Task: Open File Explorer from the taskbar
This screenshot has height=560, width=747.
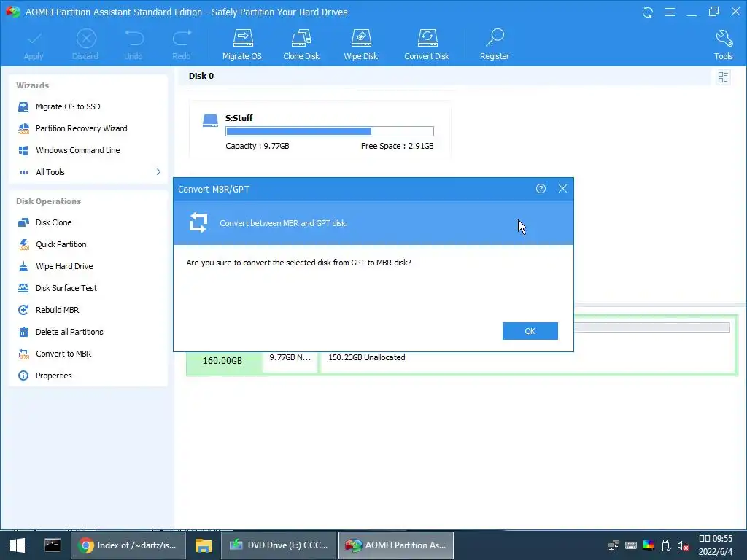Action: point(204,545)
